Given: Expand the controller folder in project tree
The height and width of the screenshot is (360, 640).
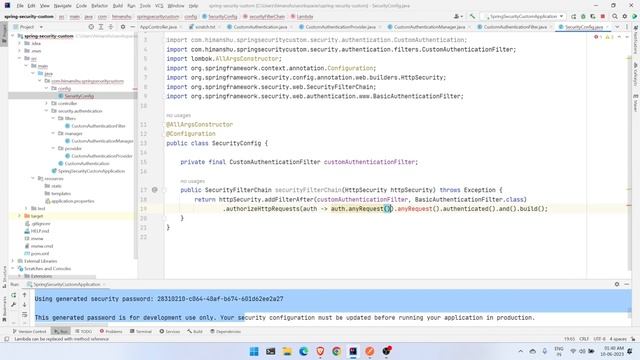Looking at the screenshot, I should pyautogui.click(x=47, y=103).
